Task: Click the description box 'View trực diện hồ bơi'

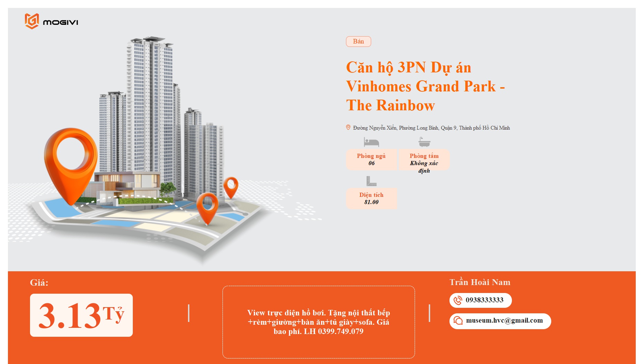Action: (319, 322)
